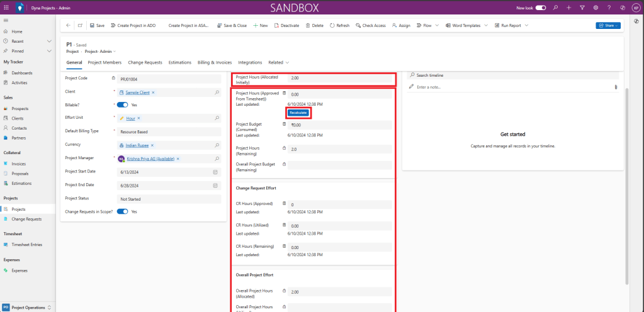Image resolution: width=644 pixels, height=312 pixels.
Task: Toggle Change Requests in Scope switch
Action: [123, 211]
